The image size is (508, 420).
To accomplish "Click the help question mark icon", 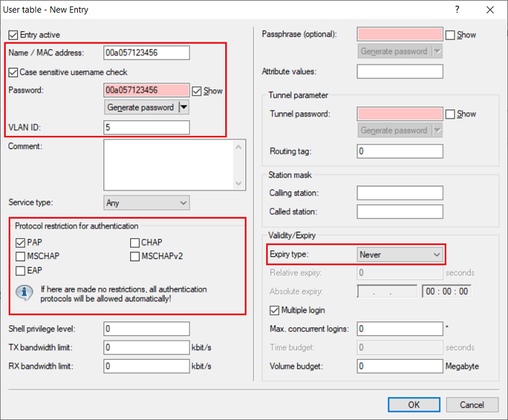I will click(458, 9).
